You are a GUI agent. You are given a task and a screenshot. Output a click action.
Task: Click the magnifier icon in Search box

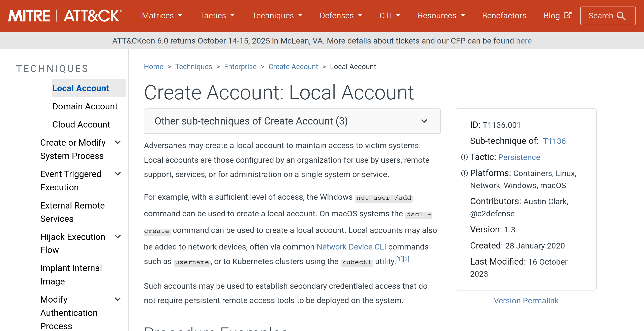[x=621, y=16]
